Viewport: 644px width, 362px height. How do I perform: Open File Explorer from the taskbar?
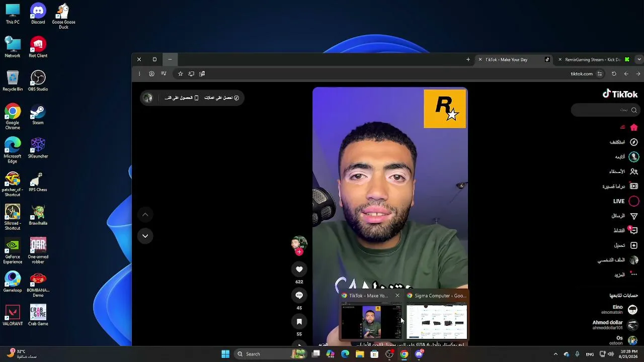tap(360, 354)
